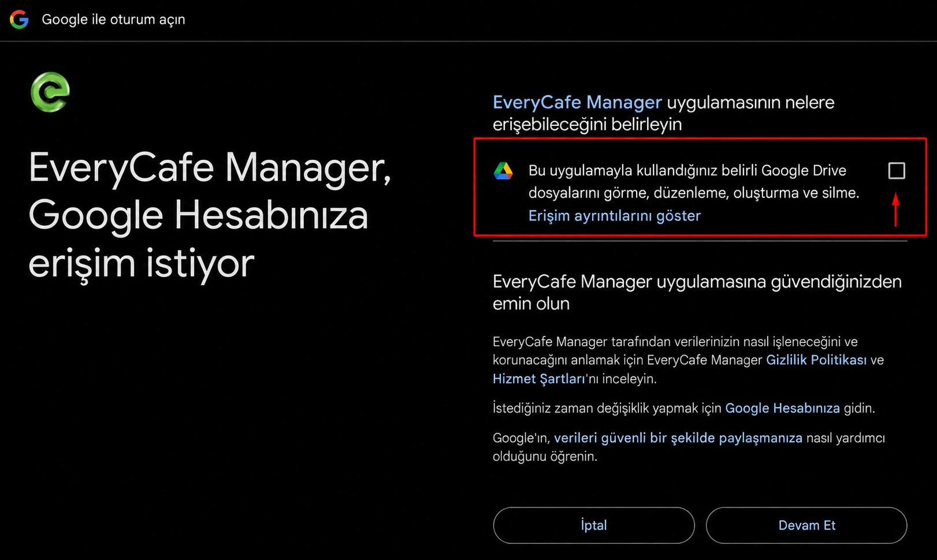Click the green EveryCafe app logo
This screenshot has width=937, height=560.
pyautogui.click(x=50, y=92)
